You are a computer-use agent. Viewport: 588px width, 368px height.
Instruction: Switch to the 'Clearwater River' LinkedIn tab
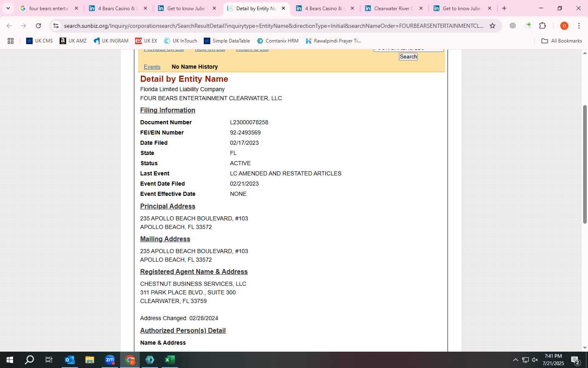(394, 8)
